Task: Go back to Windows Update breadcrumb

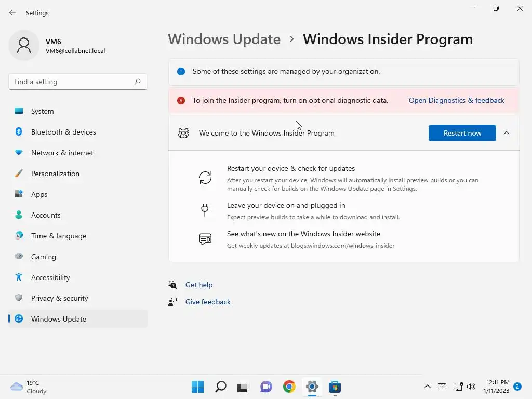Action: (x=224, y=39)
